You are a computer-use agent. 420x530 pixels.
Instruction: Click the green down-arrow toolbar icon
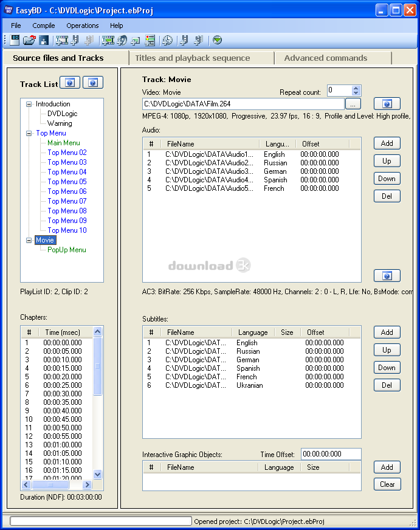tap(217, 40)
